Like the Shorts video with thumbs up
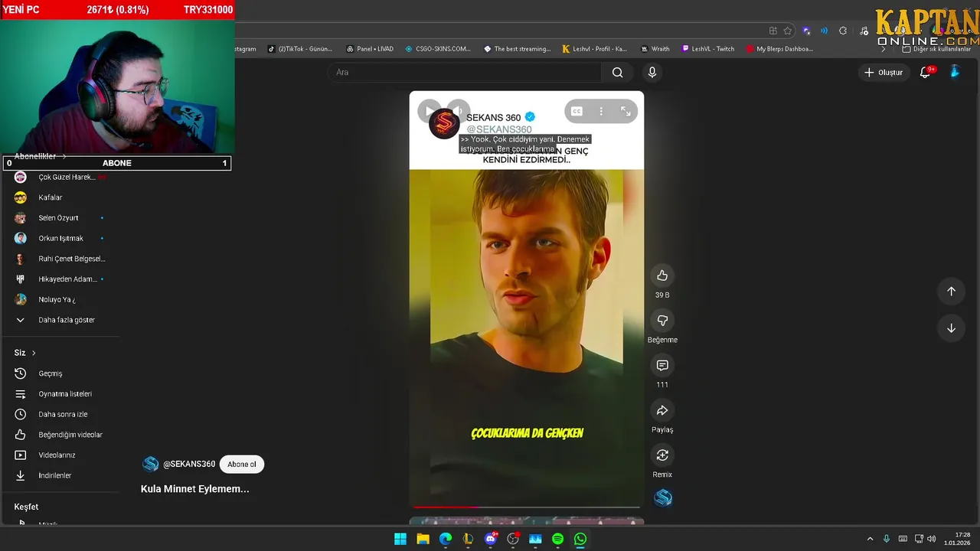 (x=662, y=275)
